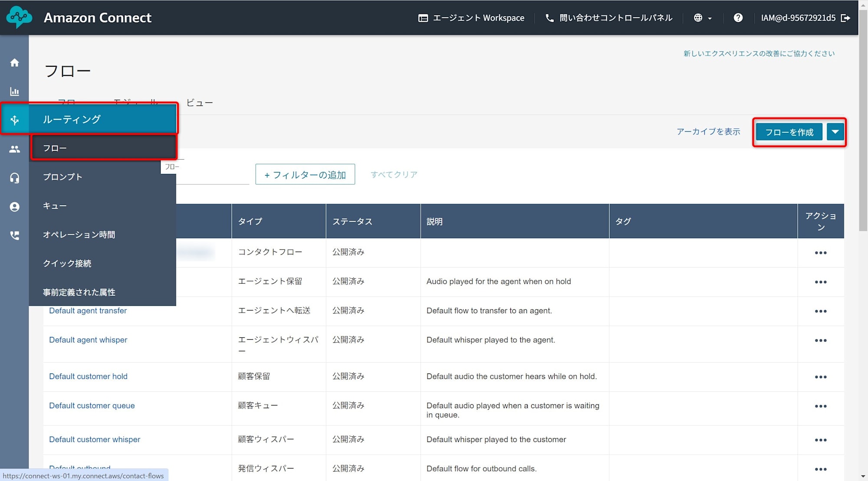Select フロー in routing menu
The width and height of the screenshot is (868, 481).
pyautogui.click(x=103, y=148)
